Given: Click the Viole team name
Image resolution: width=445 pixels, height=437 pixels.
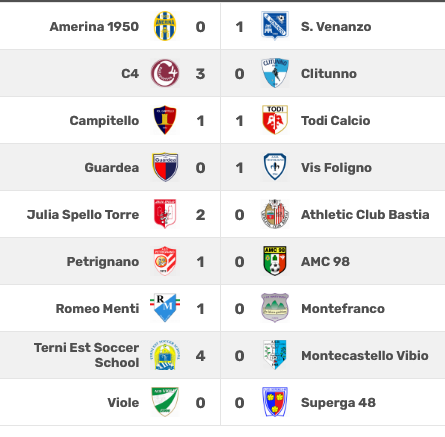Looking at the screenshot, I should point(123,403).
